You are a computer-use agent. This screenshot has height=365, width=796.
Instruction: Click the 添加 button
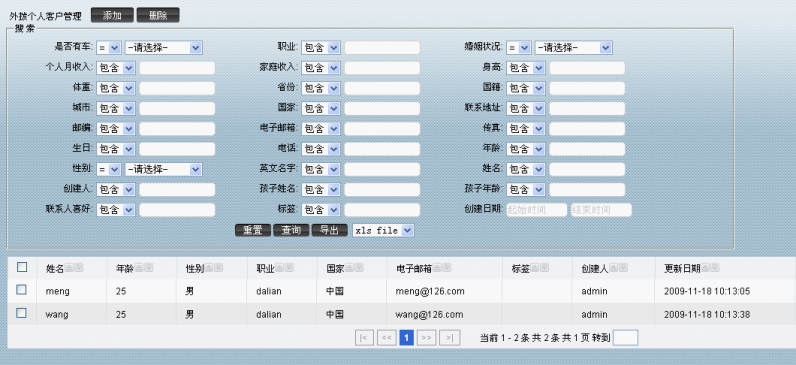(112, 15)
